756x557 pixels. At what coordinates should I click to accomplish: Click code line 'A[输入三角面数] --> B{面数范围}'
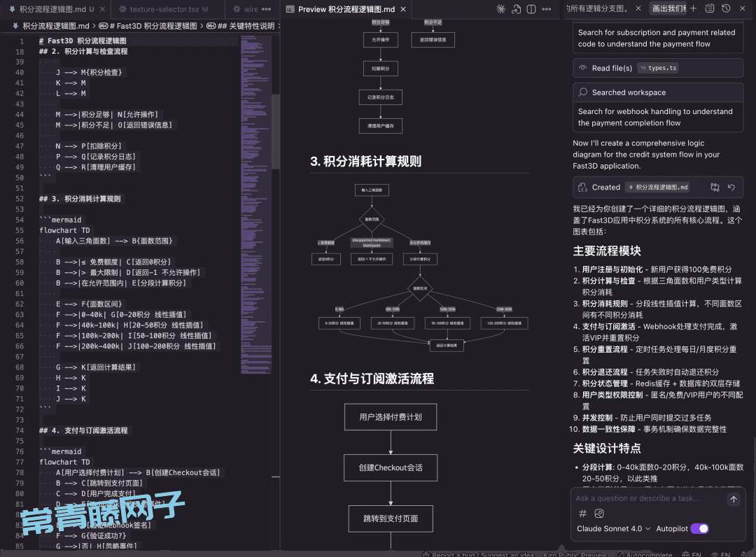pos(114,241)
